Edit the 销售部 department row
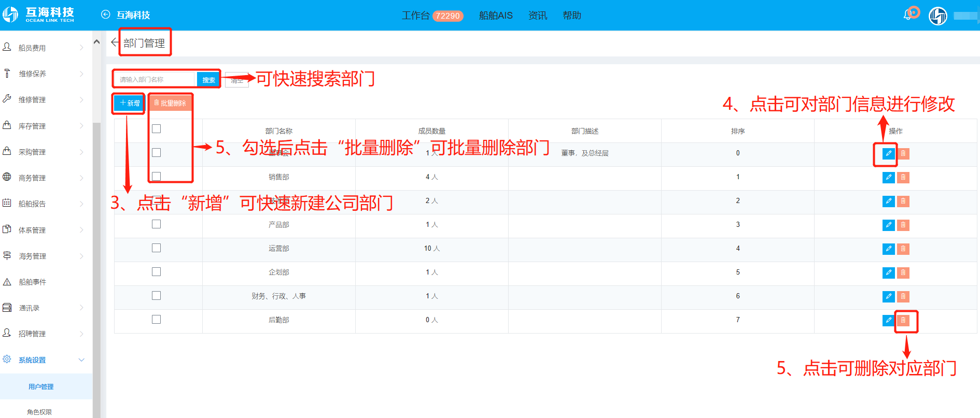Viewport: 980px width, 418px height. click(x=888, y=177)
